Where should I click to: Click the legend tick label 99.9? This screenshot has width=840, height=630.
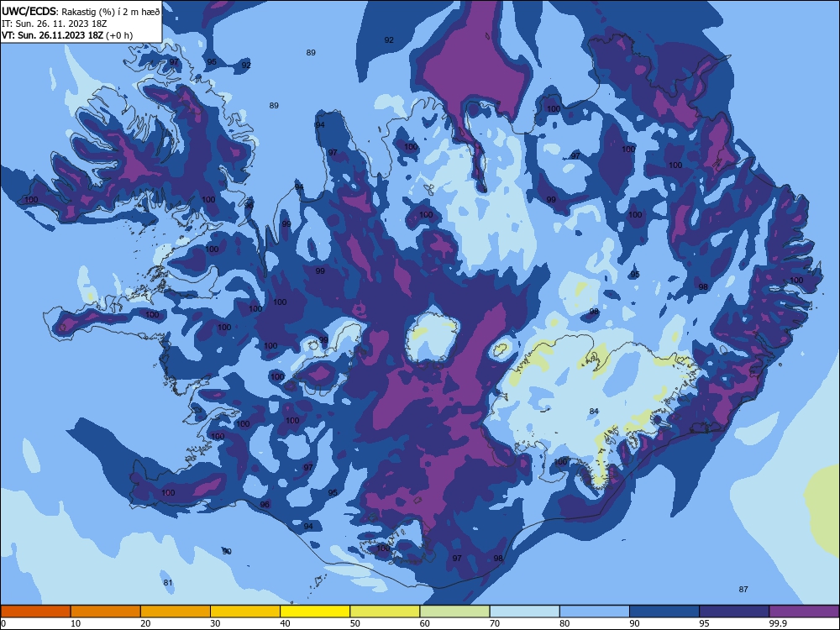tap(778, 623)
